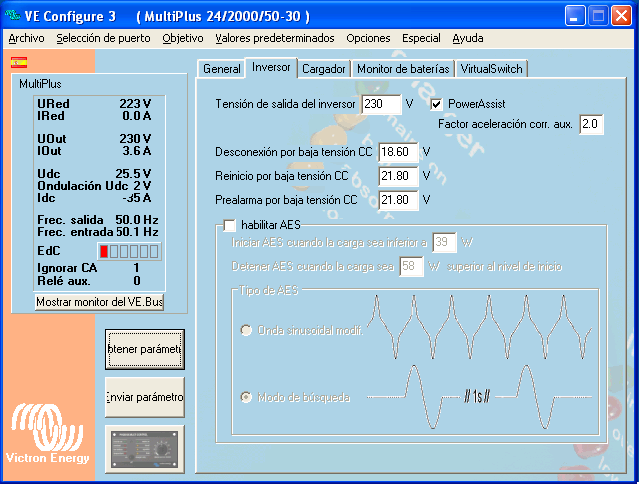Select Modo de búsqueda radio option
639x484 pixels.
click(x=246, y=397)
